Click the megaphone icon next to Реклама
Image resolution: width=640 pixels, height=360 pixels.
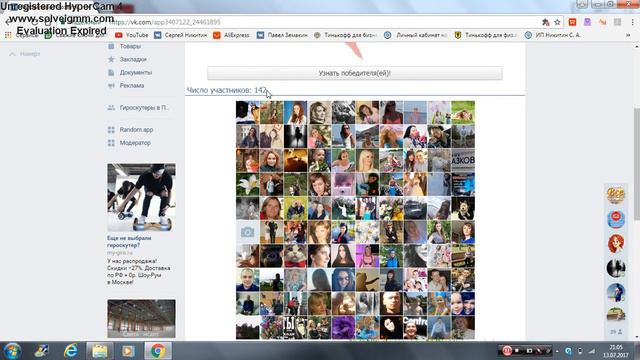(x=111, y=86)
